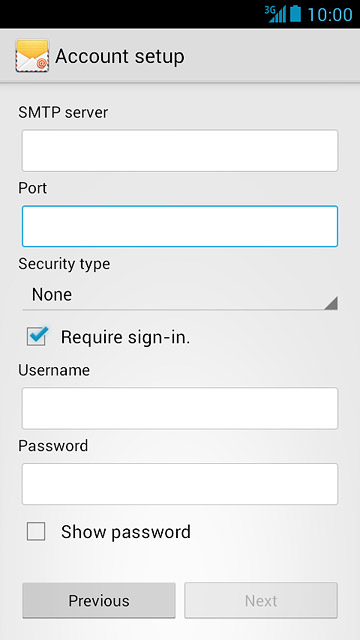Tap the Security type label
The width and height of the screenshot is (360, 640).
pos(64,264)
